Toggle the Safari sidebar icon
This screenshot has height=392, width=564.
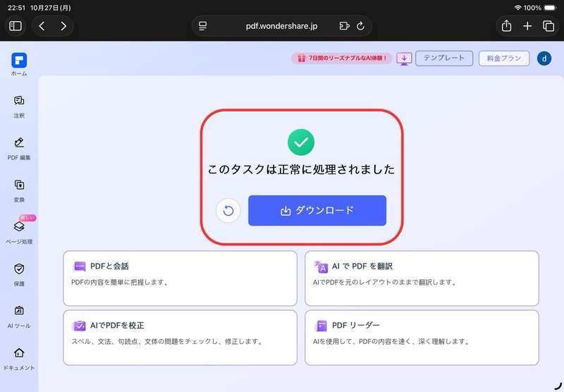15,26
